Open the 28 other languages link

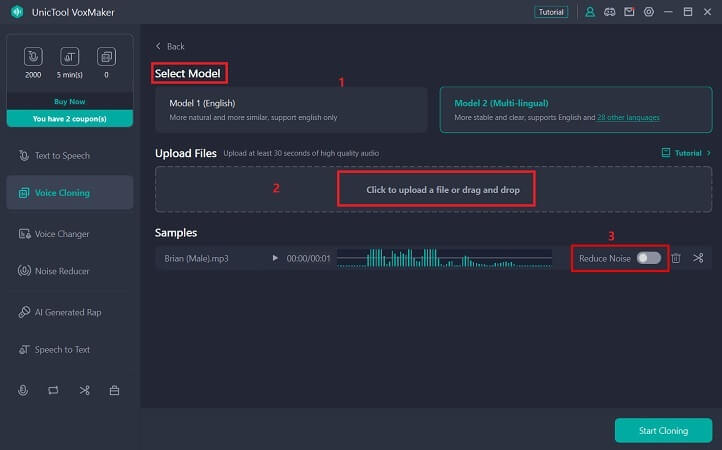click(628, 118)
